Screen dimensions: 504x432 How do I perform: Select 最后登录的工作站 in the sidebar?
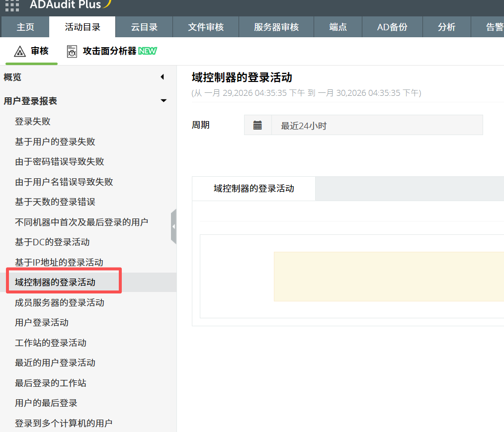pos(51,383)
